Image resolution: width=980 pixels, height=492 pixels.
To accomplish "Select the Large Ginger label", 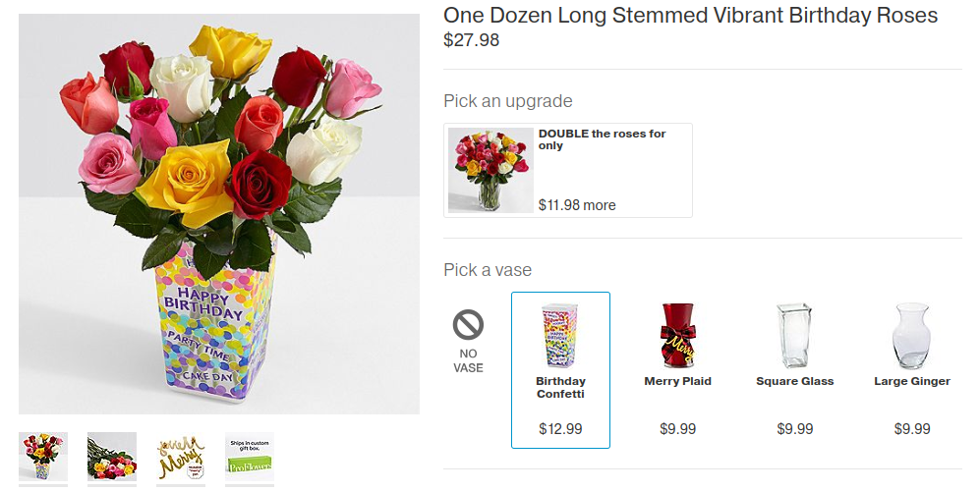I will (x=911, y=381).
